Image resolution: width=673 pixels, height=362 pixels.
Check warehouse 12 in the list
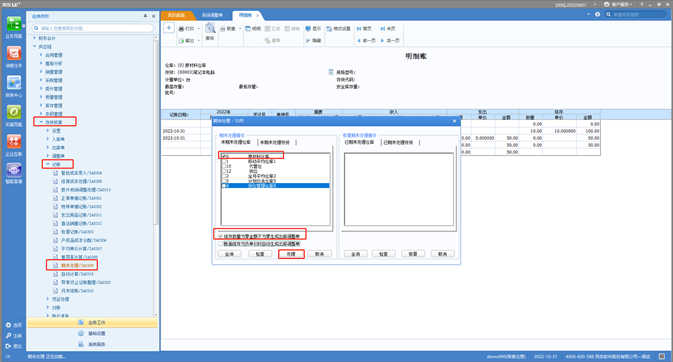(224, 171)
